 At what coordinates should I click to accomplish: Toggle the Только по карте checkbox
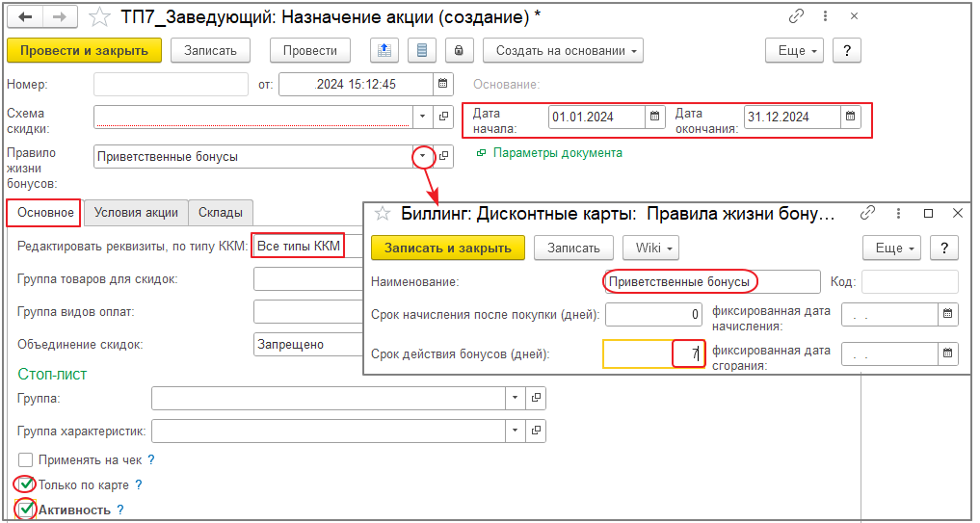(26, 484)
